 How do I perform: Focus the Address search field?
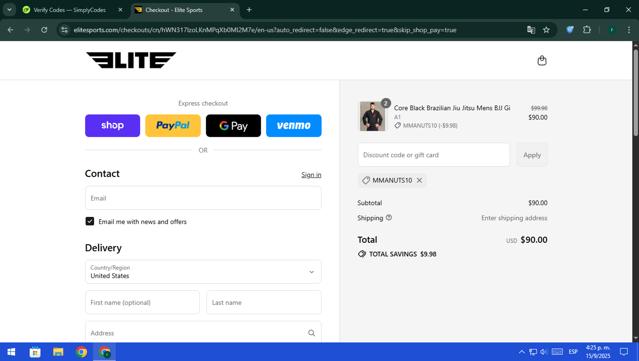point(203,333)
